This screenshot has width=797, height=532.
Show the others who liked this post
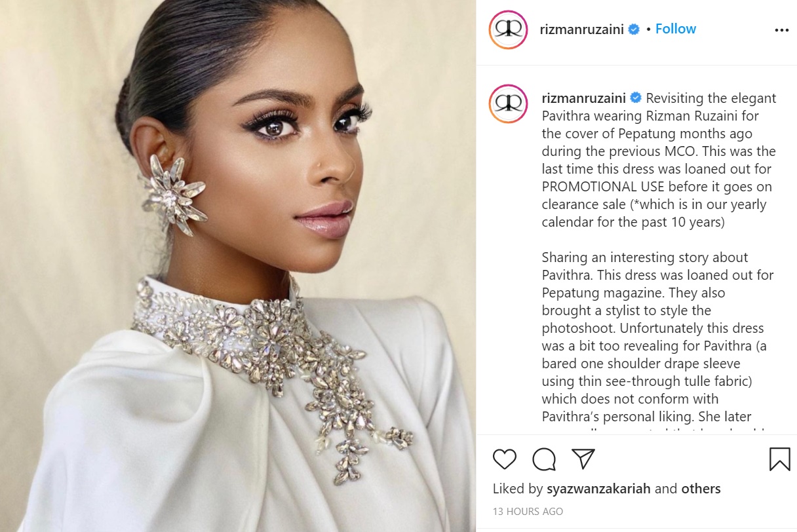[701, 489]
